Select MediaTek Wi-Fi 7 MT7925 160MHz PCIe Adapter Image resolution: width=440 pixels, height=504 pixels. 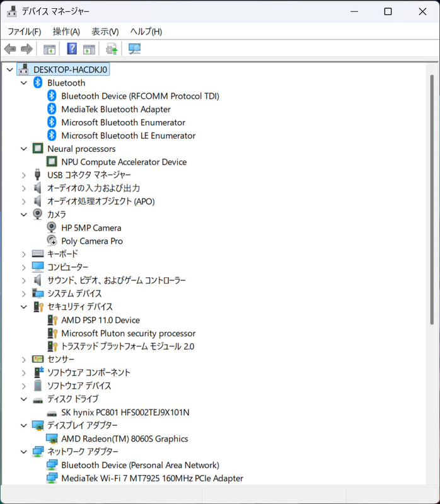click(x=152, y=478)
